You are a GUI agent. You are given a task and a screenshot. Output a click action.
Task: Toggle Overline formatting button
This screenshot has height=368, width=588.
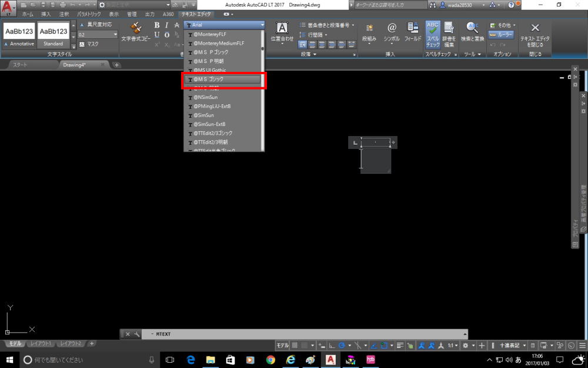coord(167,35)
